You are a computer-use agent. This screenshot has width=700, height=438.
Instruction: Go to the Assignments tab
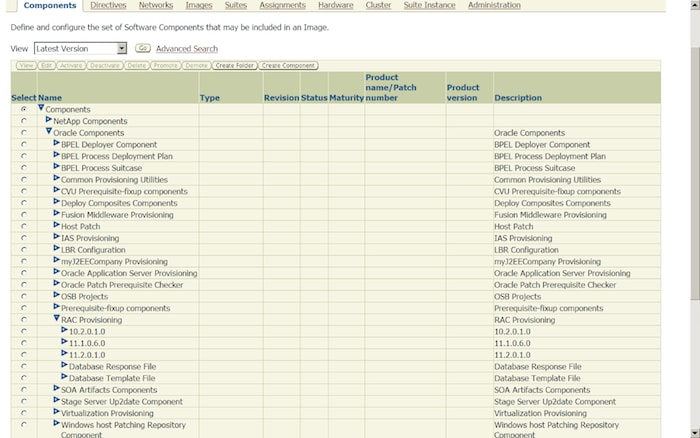283,5
